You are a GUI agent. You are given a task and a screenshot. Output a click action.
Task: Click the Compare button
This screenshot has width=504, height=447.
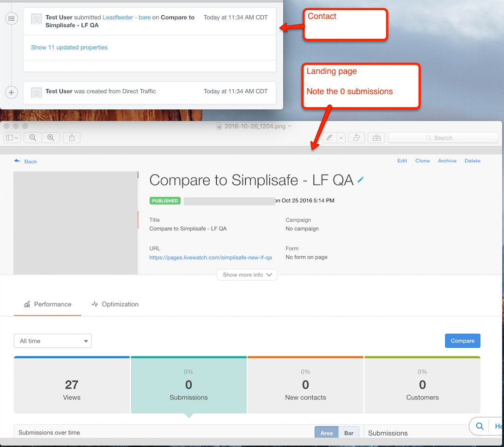462,340
